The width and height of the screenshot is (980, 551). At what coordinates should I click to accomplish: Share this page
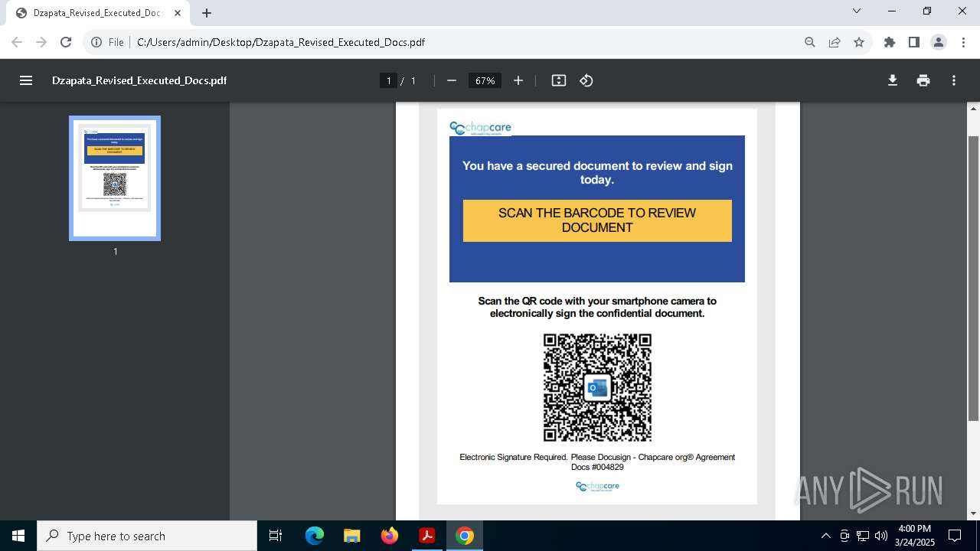click(835, 42)
